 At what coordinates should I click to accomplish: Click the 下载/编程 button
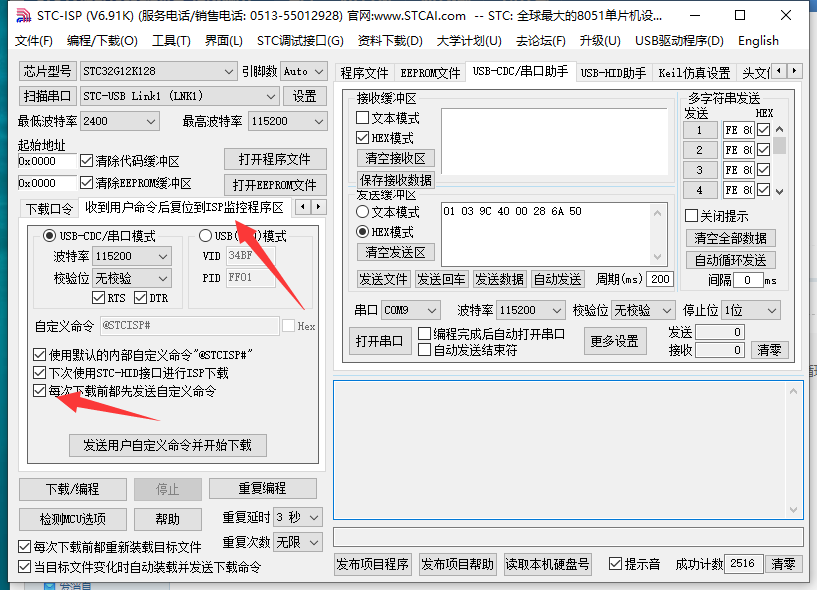(x=72, y=489)
